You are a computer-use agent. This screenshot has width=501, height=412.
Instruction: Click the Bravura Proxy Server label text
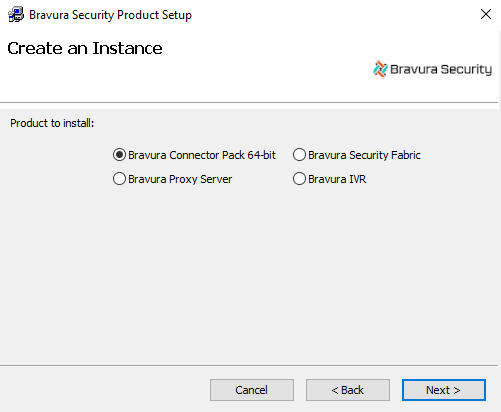[180, 179]
